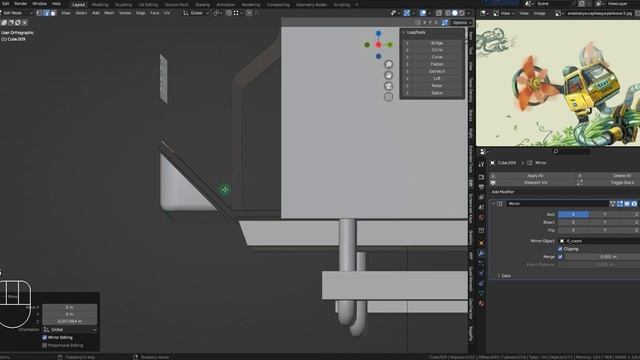Open the Particles properties tab icon
Screen dimensions: 640x360
[482, 263]
